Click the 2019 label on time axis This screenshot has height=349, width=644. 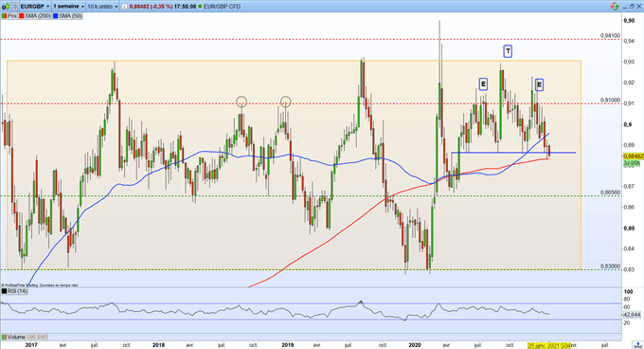pos(288,345)
